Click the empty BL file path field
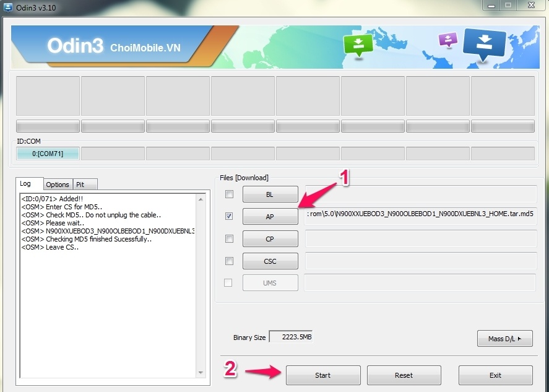Viewport: 549px width, 392px height. pos(420,194)
